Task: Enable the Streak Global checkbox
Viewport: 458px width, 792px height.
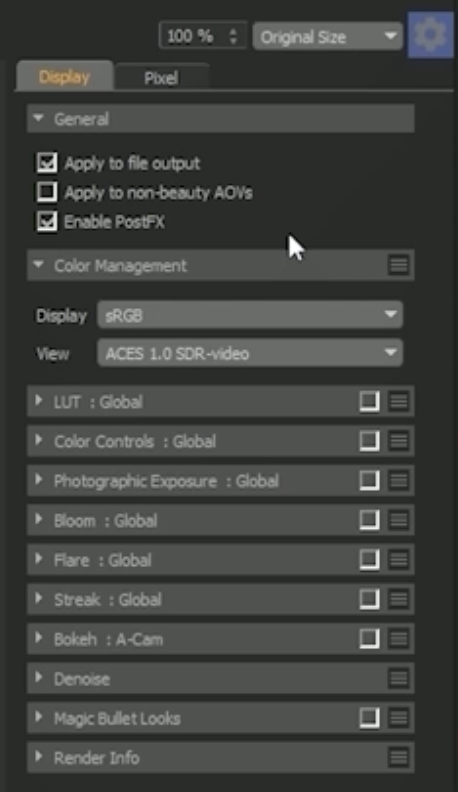Action: 369,599
